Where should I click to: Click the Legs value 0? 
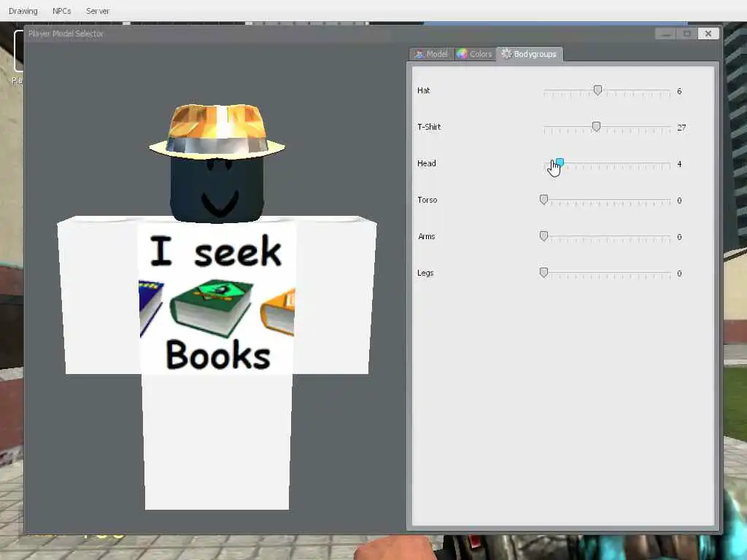679,274
